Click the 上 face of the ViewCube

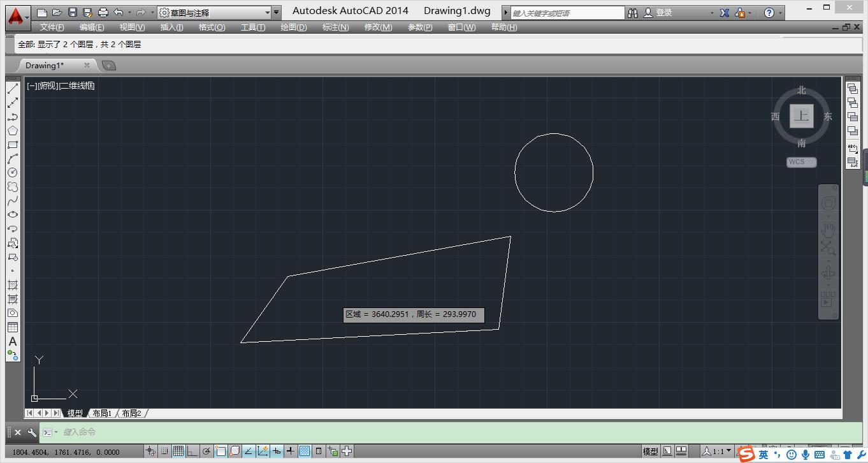[x=802, y=116]
